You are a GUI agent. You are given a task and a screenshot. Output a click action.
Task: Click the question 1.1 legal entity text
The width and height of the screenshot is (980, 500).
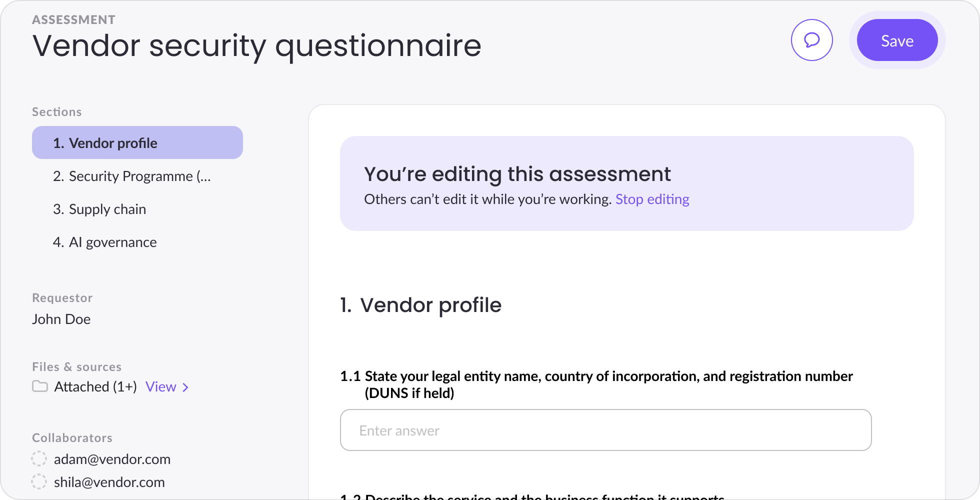(596, 384)
